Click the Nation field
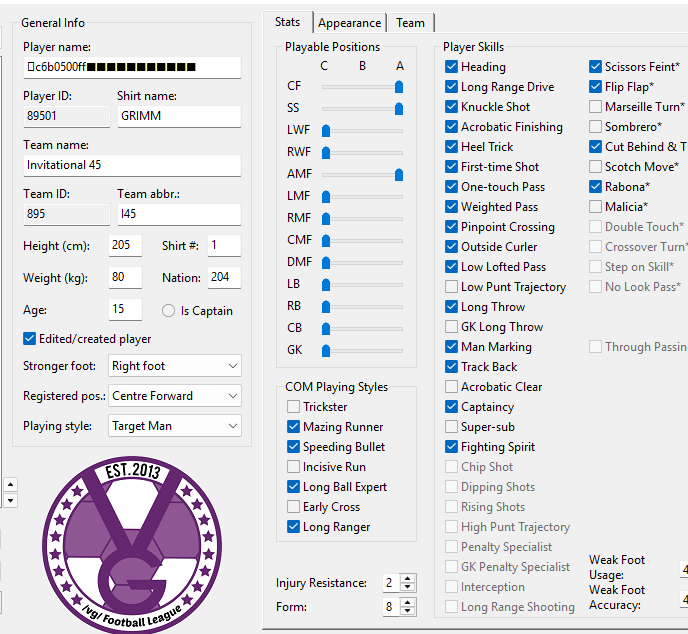 (224, 277)
